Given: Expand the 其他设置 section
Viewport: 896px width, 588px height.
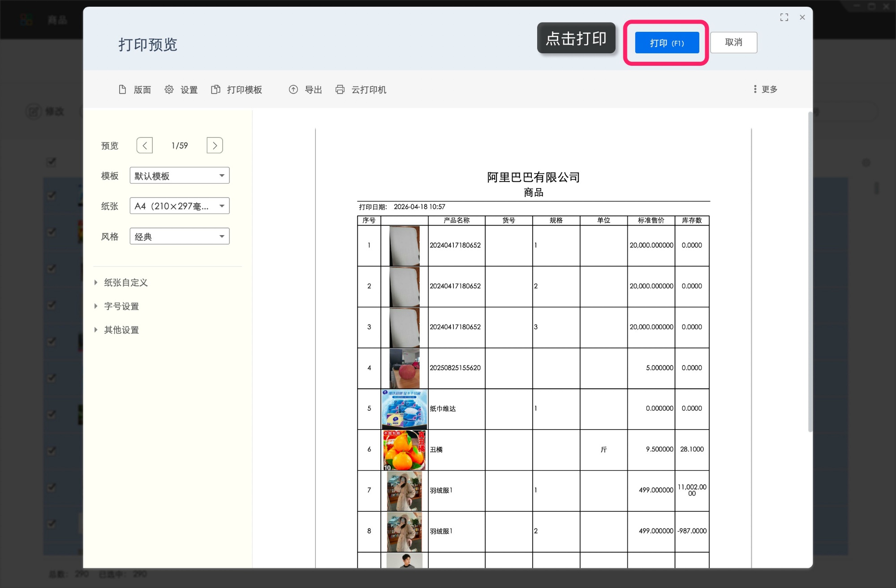Looking at the screenshot, I should pyautogui.click(x=117, y=330).
